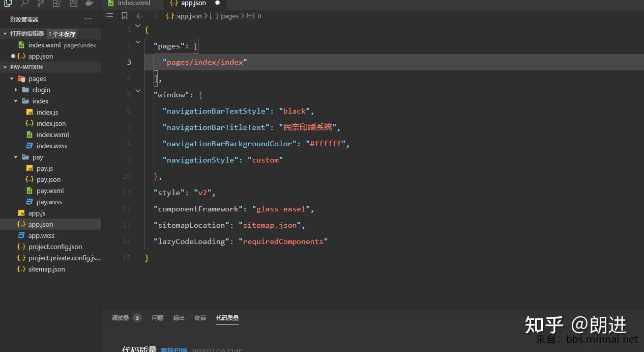Open the Search magnifier activity icon

[x=24, y=3]
